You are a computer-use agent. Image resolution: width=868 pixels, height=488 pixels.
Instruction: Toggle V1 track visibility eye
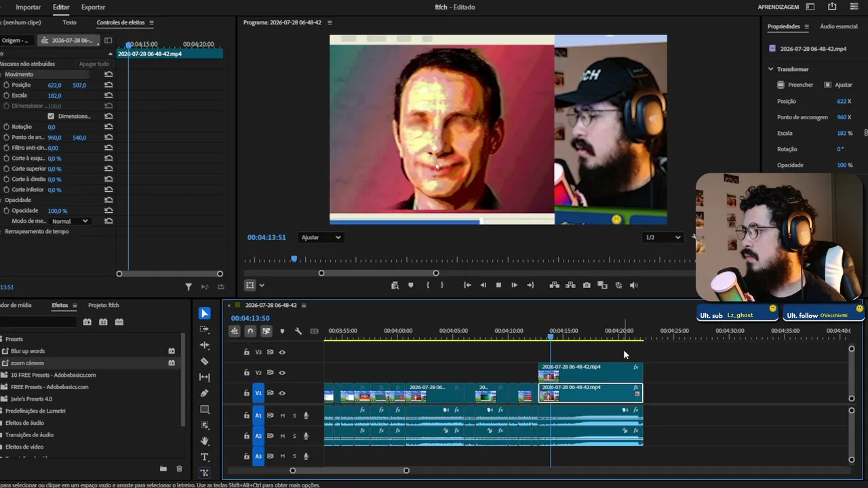point(282,393)
